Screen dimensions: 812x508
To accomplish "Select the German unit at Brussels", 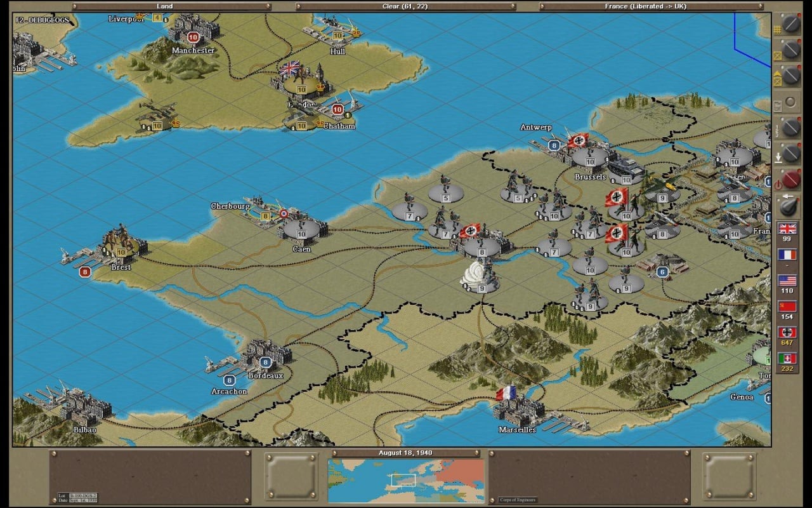I will [590, 156].
